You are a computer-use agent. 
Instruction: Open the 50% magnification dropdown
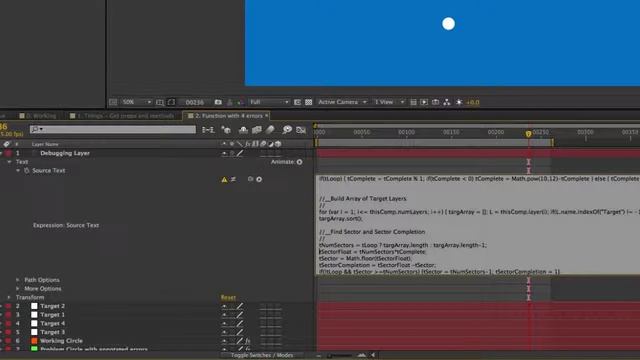coord(137,102)
